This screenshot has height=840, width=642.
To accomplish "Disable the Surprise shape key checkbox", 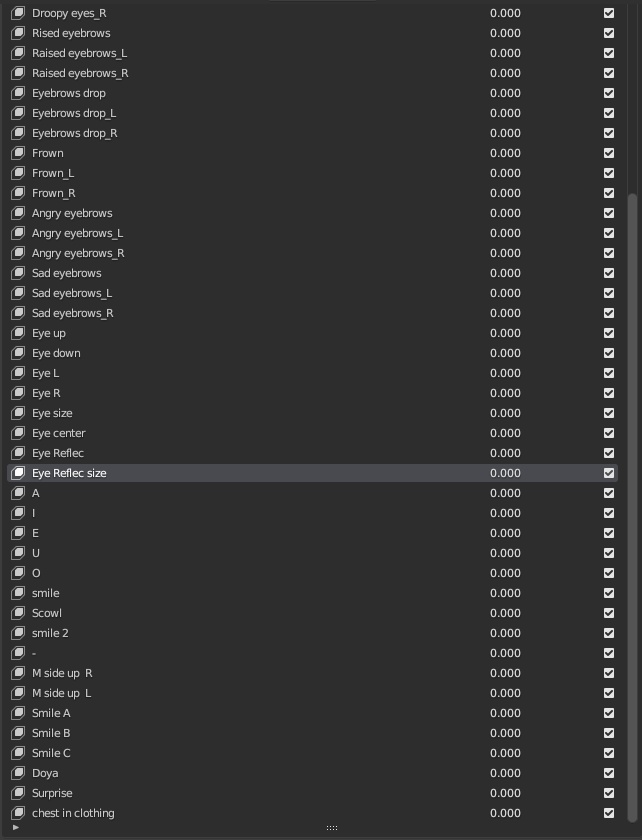I will click(x=609, y=793).
